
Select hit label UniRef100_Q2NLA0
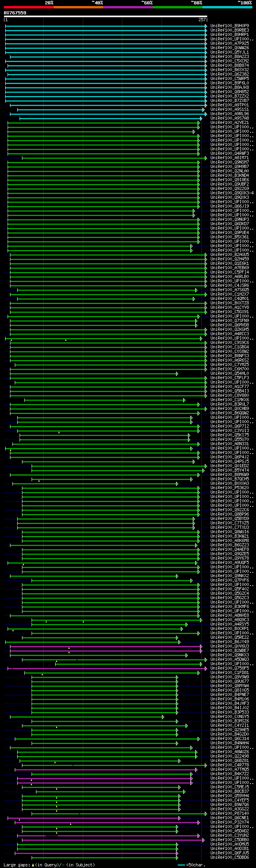pos(230,171)
